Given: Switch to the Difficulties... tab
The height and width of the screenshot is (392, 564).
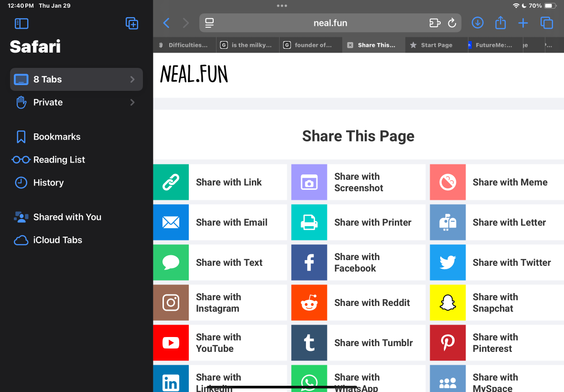Looking at the screenshot, I should (x=185, y=45).
